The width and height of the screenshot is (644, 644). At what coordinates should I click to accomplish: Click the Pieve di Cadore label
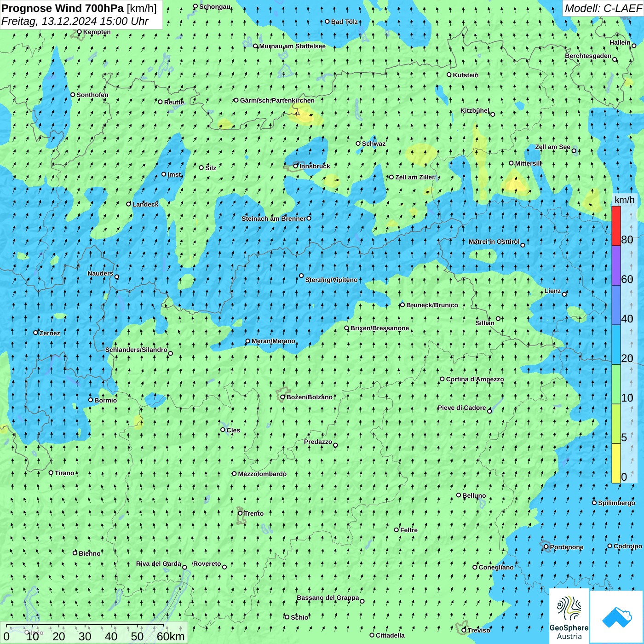[x=462, y=408]
